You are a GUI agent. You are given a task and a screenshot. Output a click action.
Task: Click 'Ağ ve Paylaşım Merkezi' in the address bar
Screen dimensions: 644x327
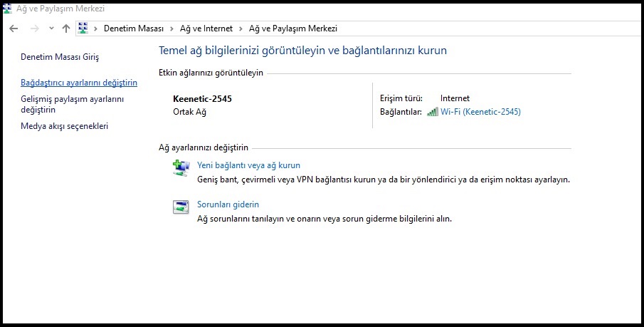point(292,28)
